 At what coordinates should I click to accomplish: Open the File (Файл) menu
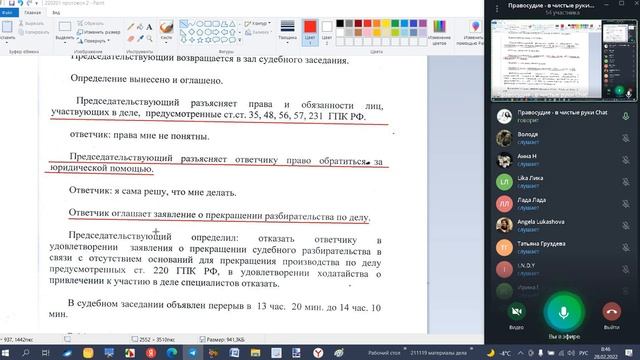coord(8,13)
